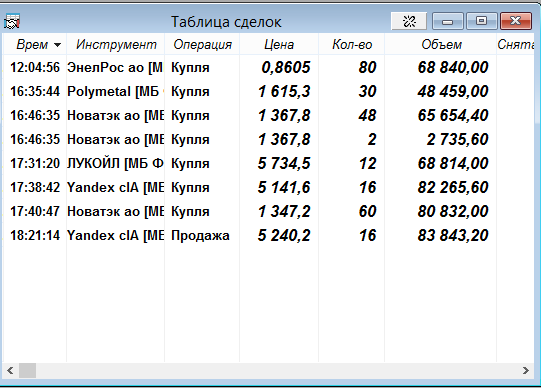Select the 18:21:14 time cell

click(35, 235)
